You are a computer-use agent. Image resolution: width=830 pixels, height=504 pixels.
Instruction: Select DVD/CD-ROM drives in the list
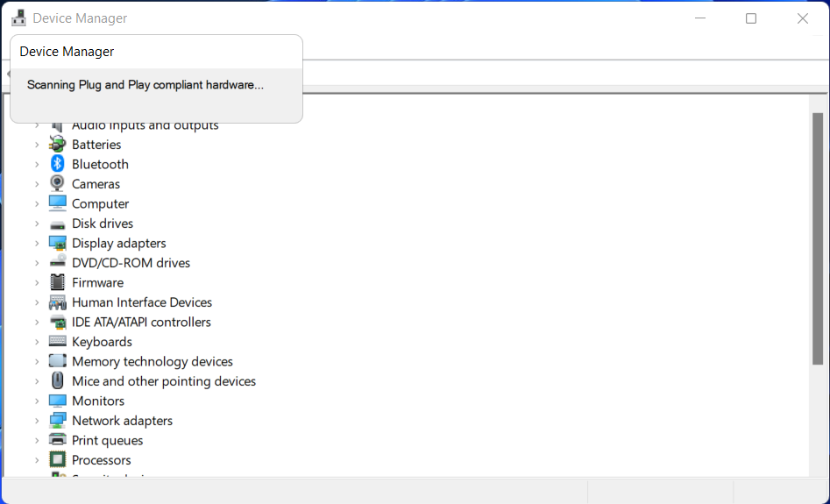coord(131,263)
